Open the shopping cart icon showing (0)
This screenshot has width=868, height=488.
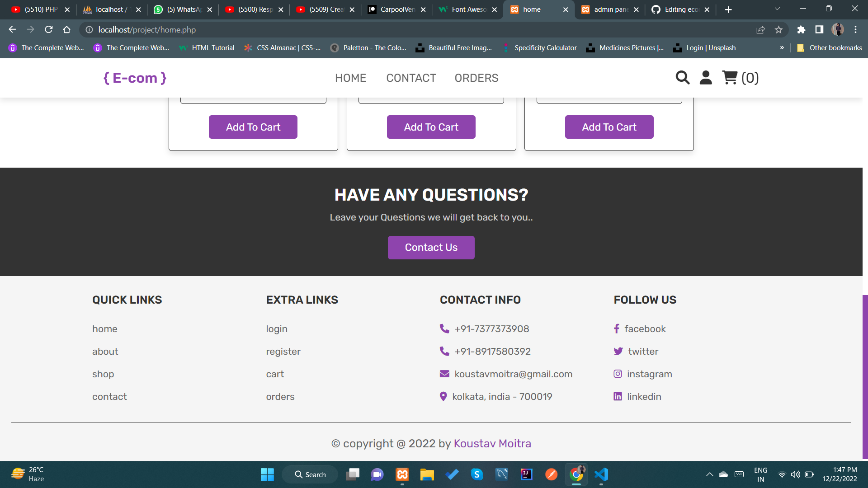pos(741,78)
